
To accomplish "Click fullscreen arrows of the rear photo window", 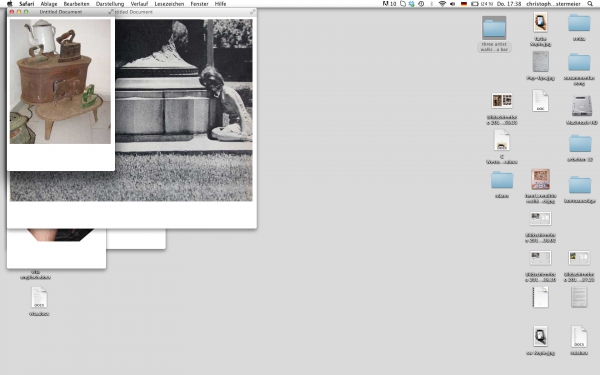I will coord(253,12).
